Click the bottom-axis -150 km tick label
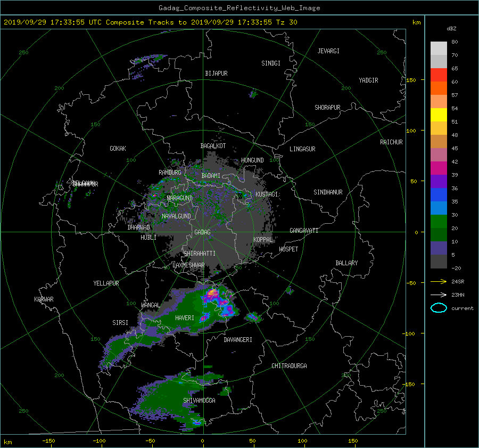Image resolution: width=479 pixels, height=448 pixels. pos(48,441)
